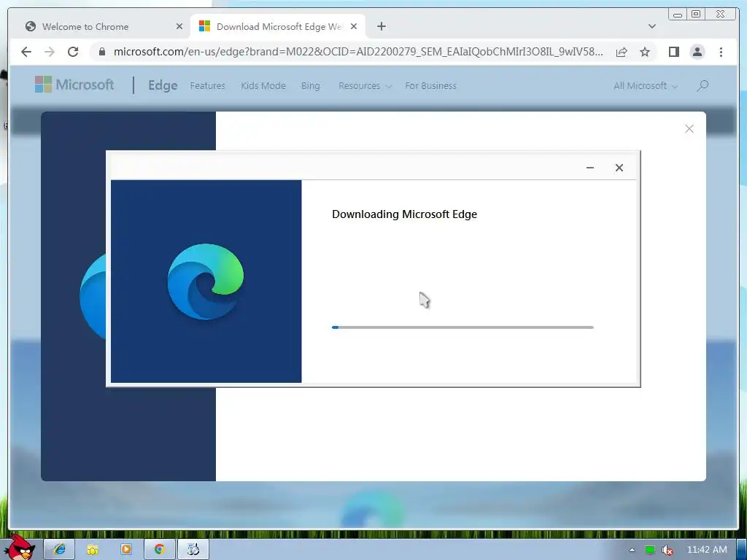Show hidden system tray icons
The height and width of the screenshot is (560, 747).
[632, 550]
